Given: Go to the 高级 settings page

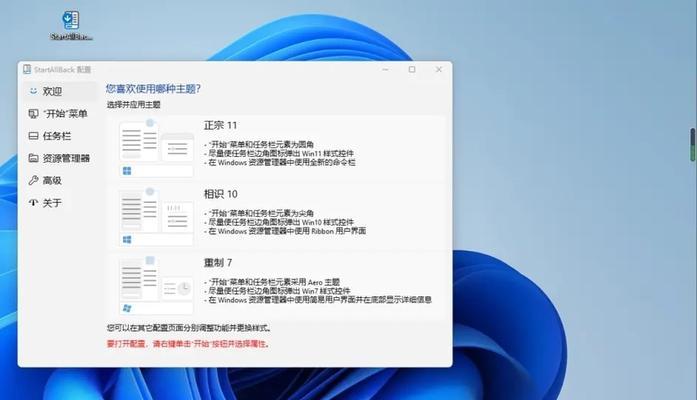Looking at the screenshot, I should click(60, 180).
